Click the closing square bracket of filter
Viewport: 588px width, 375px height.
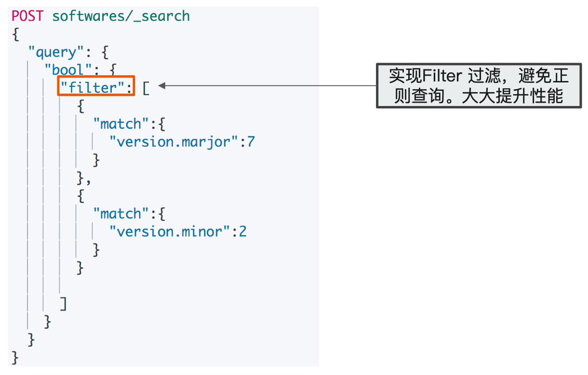64,304
